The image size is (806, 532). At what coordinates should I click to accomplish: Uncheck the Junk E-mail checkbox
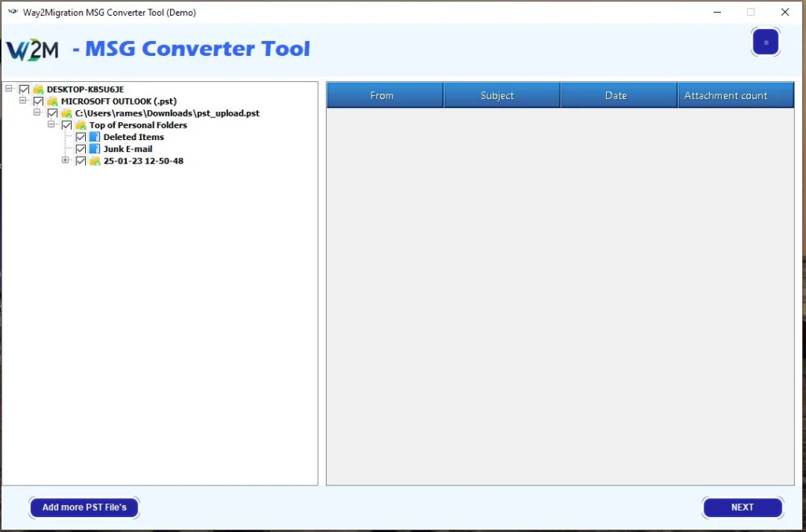[x=80, y=149]
